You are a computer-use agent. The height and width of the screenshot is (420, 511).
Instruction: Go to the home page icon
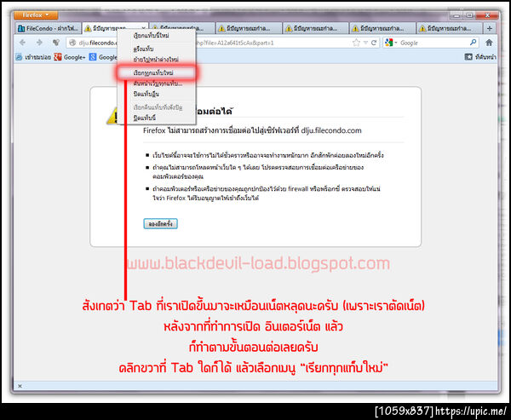[x=489, y=43]
